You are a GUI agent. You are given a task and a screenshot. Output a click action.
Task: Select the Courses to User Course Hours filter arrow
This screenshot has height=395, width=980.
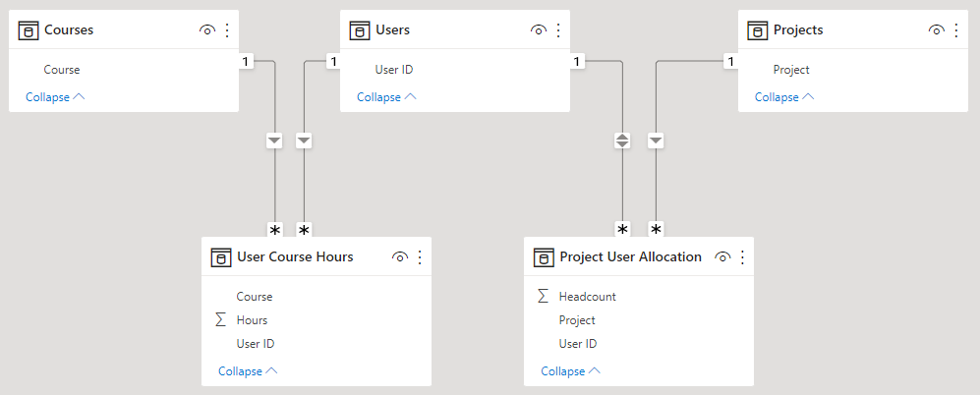point(274,141)
